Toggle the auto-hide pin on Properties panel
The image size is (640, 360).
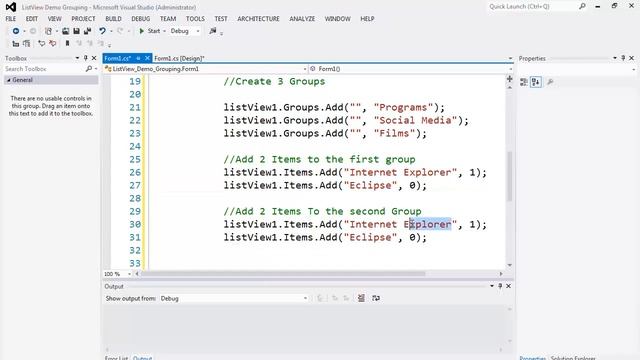[x=623, y=58]
